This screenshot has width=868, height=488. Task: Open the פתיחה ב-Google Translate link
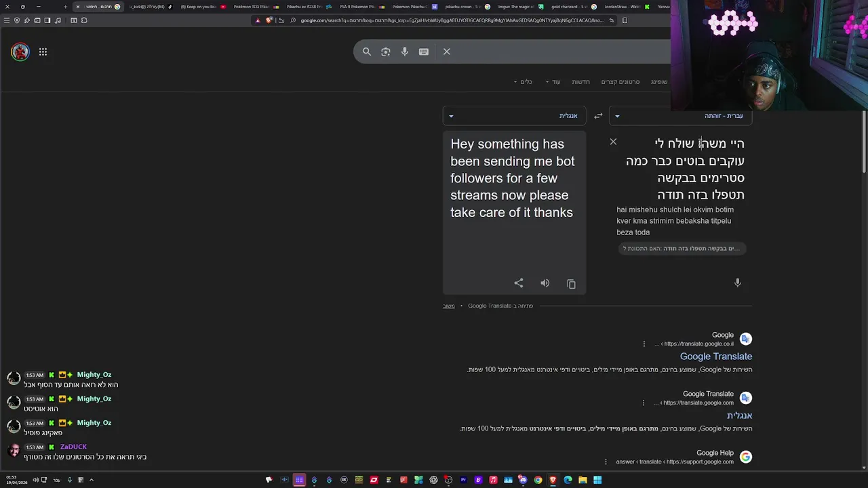click(500, 306)
